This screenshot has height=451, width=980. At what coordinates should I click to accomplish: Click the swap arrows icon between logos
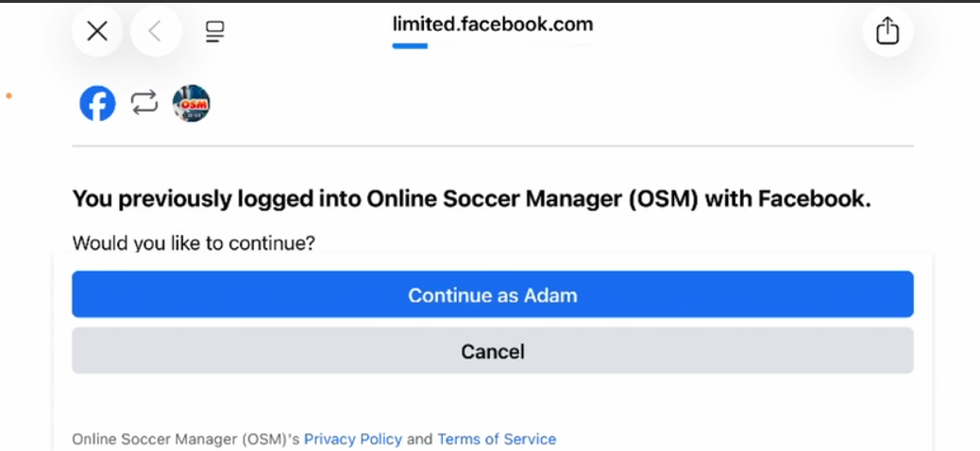[144, 103]
